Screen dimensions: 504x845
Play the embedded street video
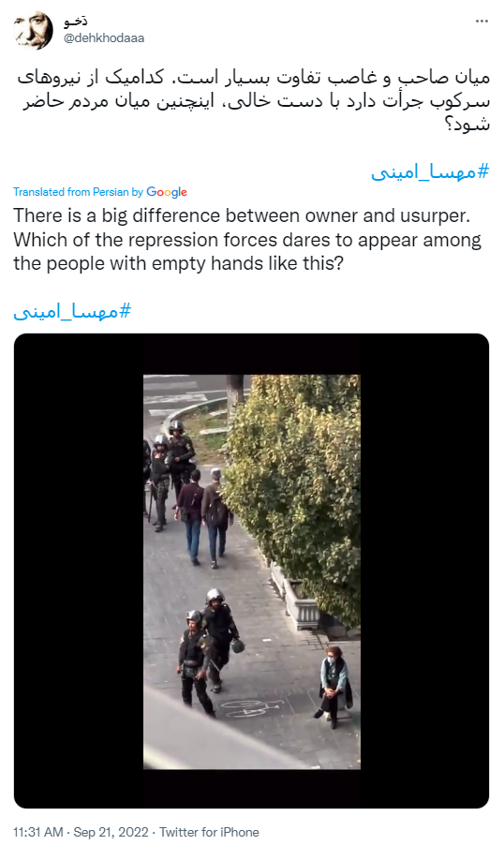(x=252, y=571)
